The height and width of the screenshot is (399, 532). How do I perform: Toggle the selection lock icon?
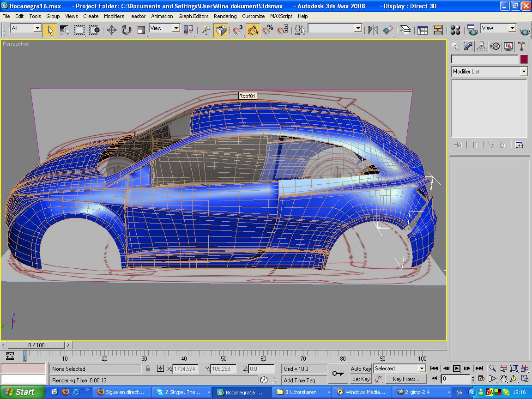tap(148, 369)
